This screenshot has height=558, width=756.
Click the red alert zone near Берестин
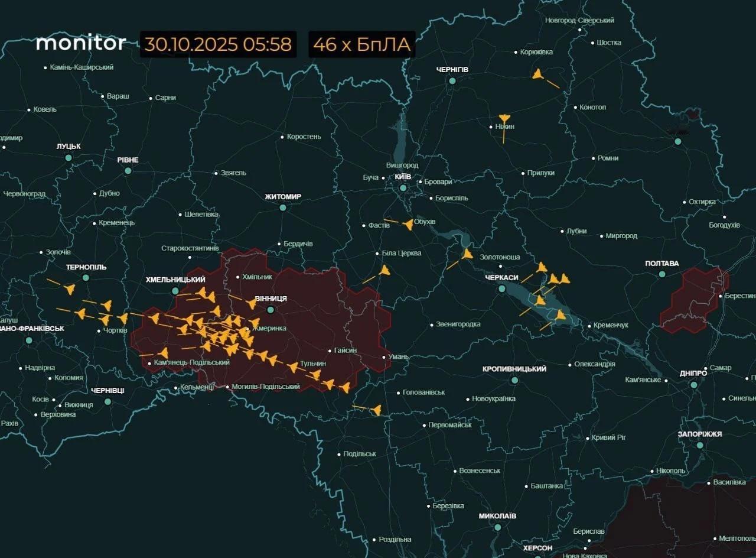695,300
